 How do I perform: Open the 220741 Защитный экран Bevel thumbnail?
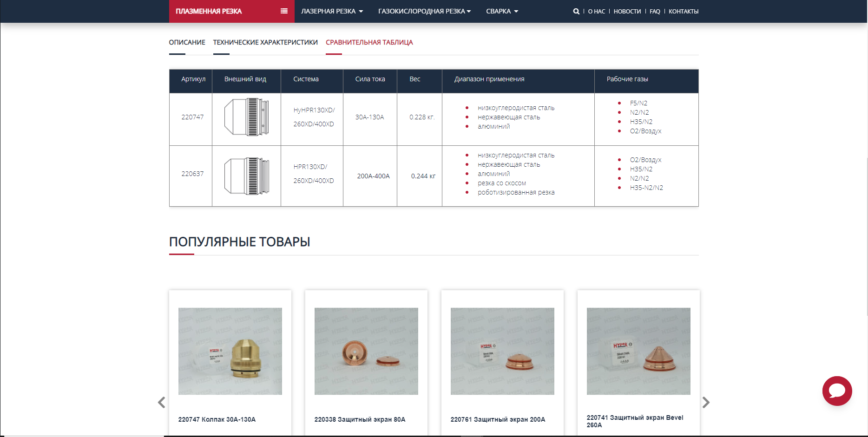[638, 351]
